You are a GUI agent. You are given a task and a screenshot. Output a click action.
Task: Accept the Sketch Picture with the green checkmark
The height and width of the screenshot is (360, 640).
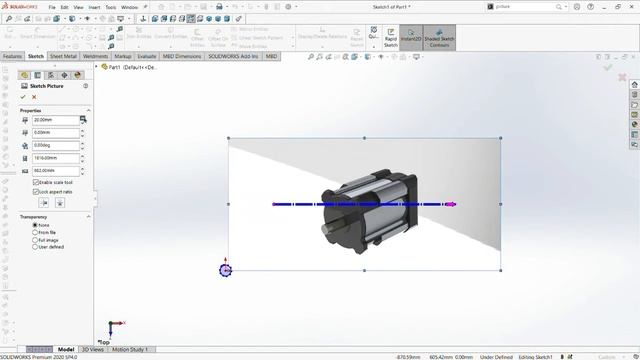click(x=23, y=97)
